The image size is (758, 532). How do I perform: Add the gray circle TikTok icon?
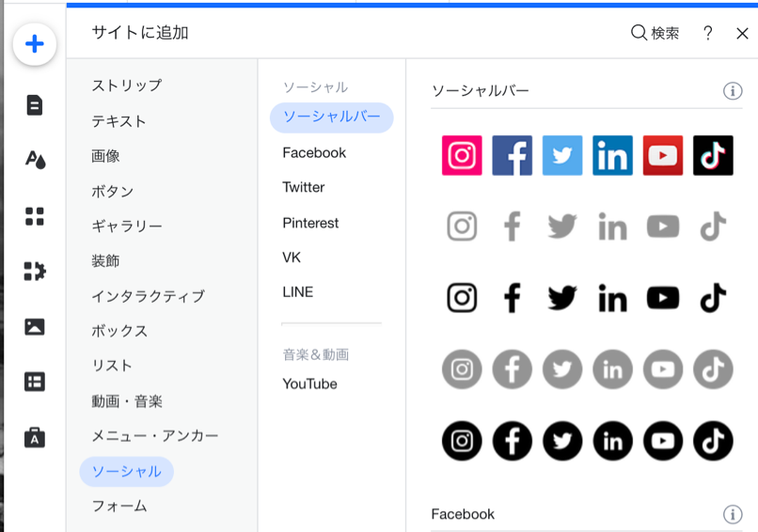713,369
